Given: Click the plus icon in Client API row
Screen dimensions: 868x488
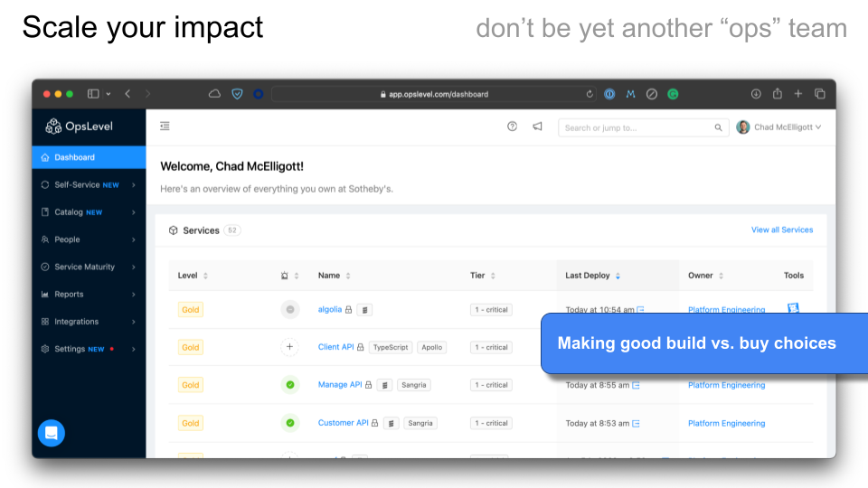Looking at the screenshot, I should [289, 347].
